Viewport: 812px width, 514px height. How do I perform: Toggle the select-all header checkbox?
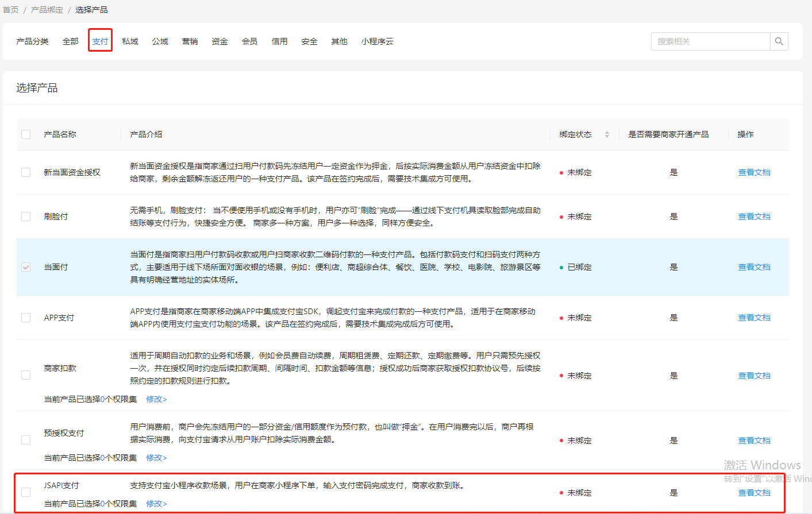(26, 134)
